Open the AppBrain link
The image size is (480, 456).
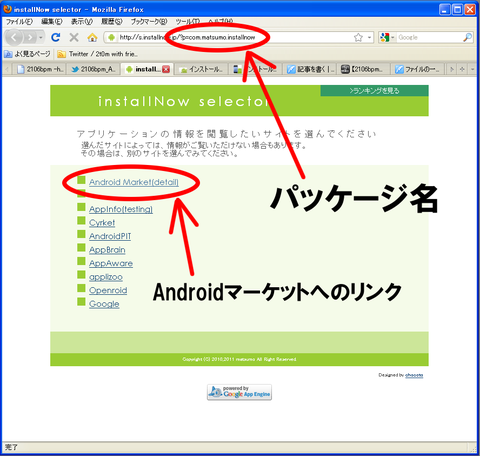pyautogui.click(x=107, y=250)
